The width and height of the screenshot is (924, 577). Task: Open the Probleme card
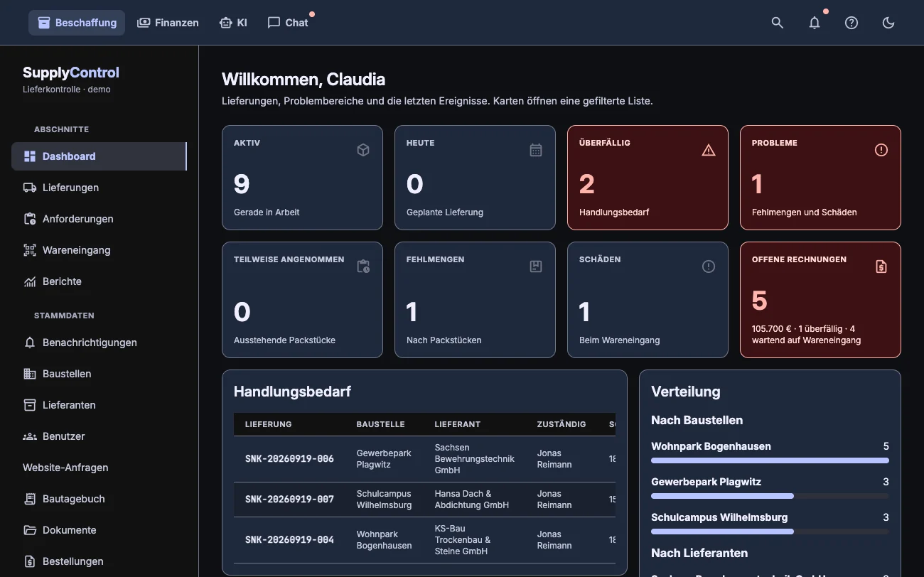[820, 178]
